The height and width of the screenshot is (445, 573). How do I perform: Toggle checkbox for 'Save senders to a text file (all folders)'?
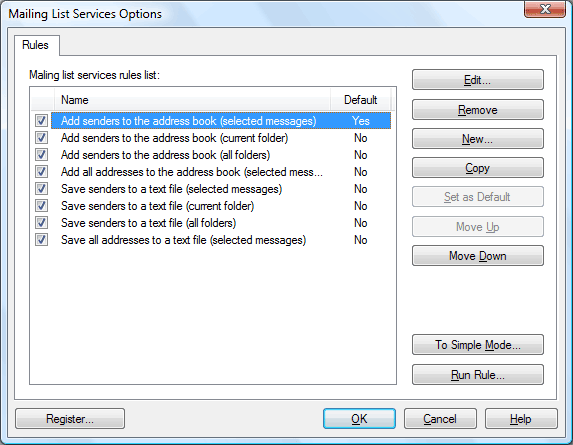tap(41, 222)
